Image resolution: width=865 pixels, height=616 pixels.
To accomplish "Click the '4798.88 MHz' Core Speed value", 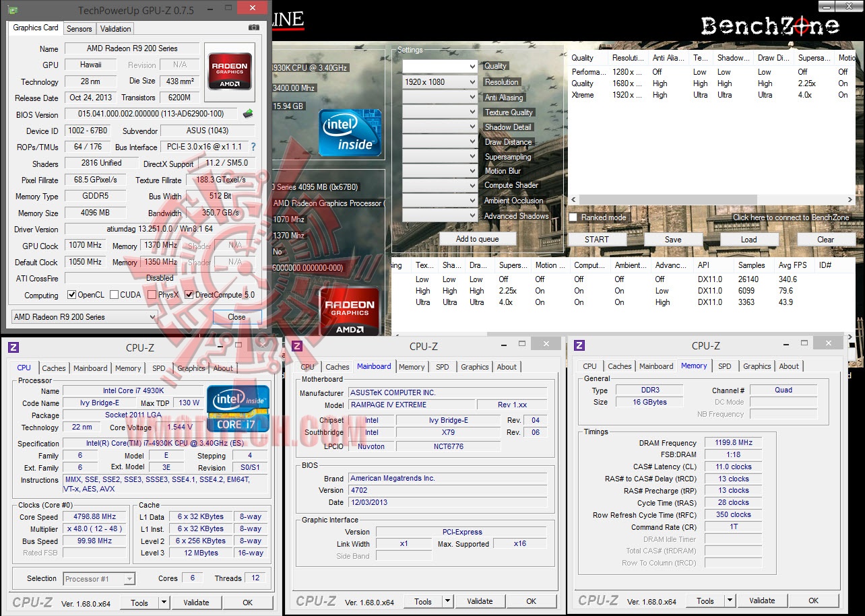I will (96, 516).
